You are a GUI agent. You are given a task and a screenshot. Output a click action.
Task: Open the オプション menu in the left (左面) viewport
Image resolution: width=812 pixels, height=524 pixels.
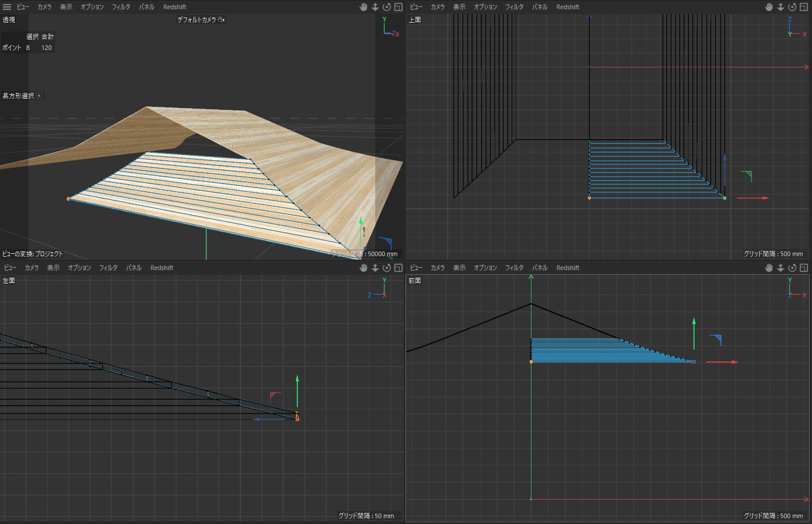(x=80, y=268)
